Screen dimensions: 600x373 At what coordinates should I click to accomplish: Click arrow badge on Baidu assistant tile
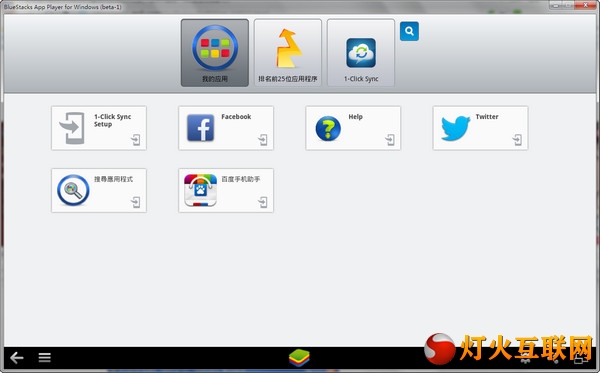point(263,202)
